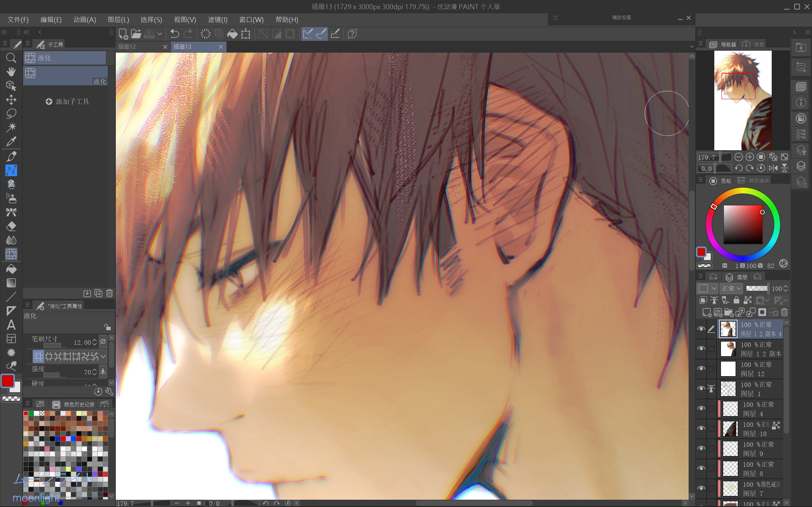Click 添加子工具 to add a sub tool
812x507 pixels.
(x=67, y=101)
